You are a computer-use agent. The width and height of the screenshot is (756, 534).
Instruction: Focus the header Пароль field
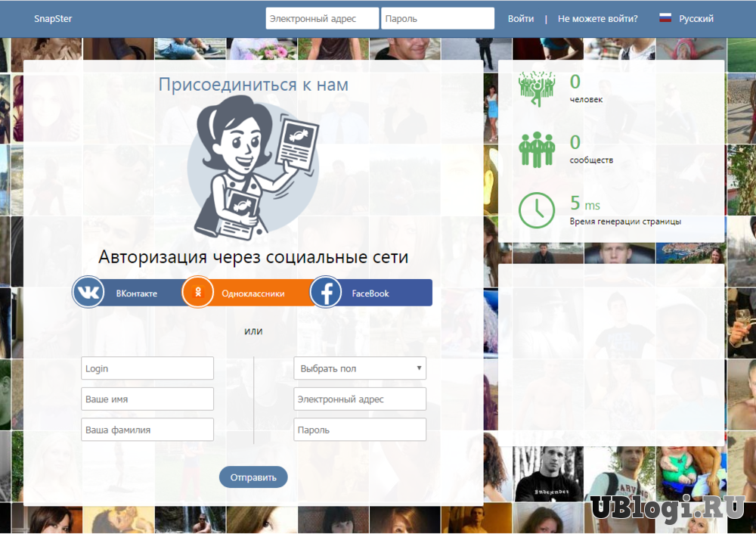click(438, 19)
